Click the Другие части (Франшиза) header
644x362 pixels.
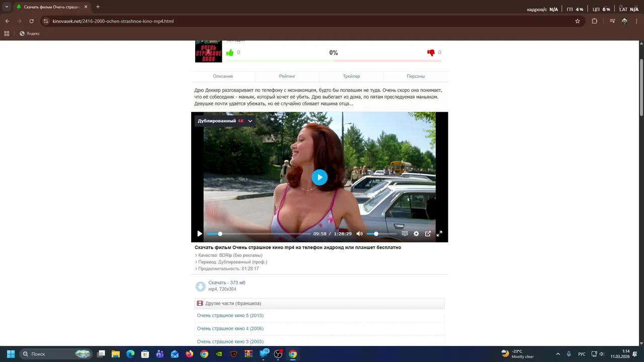(319, 304)
